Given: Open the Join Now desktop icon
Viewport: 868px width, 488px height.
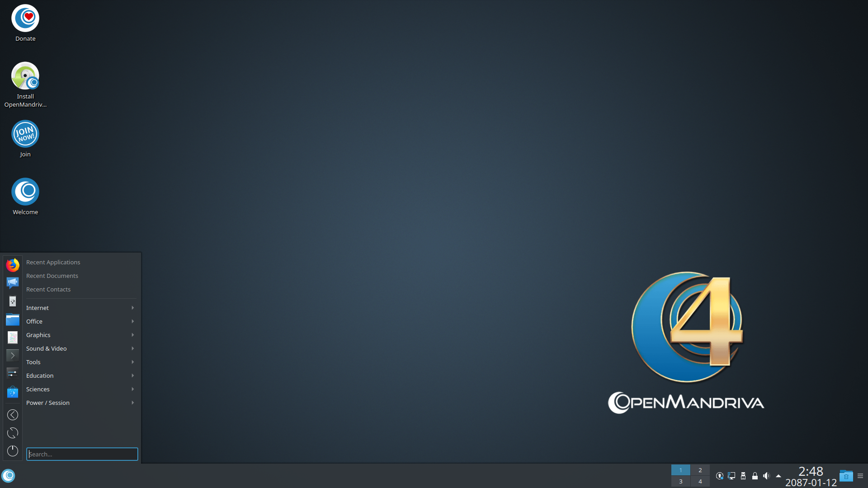Looking at the screenshot, I should point(25,139).
